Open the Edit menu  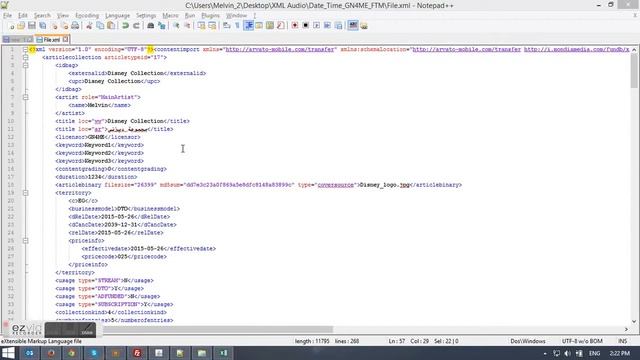pyautogui.click(x=22, y=16)
